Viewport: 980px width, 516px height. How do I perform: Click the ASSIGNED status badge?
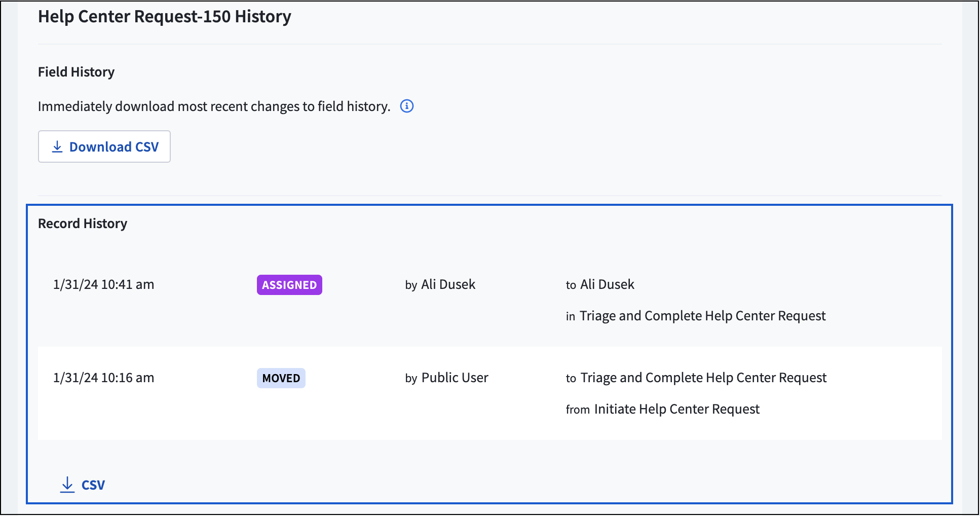[x=289, y=285]
